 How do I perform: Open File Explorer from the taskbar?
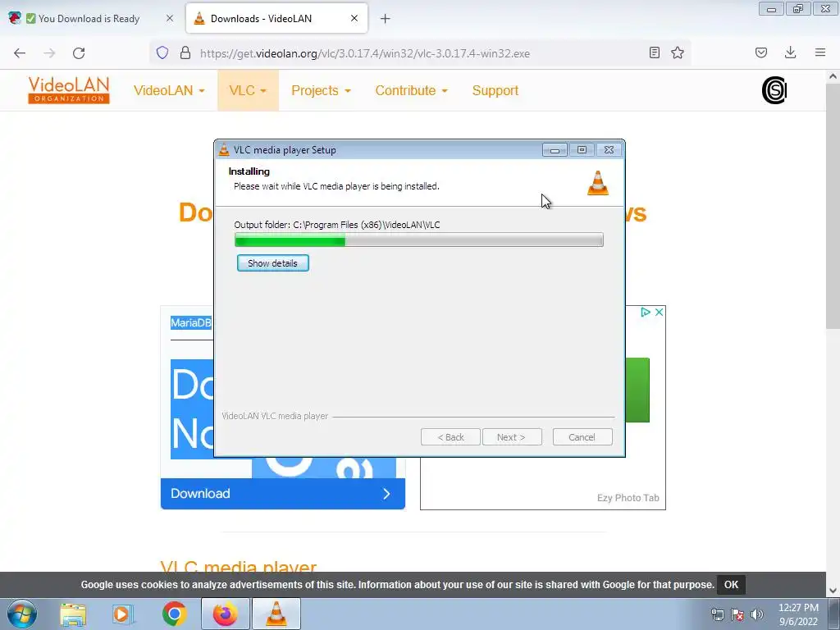pos(73,614)
